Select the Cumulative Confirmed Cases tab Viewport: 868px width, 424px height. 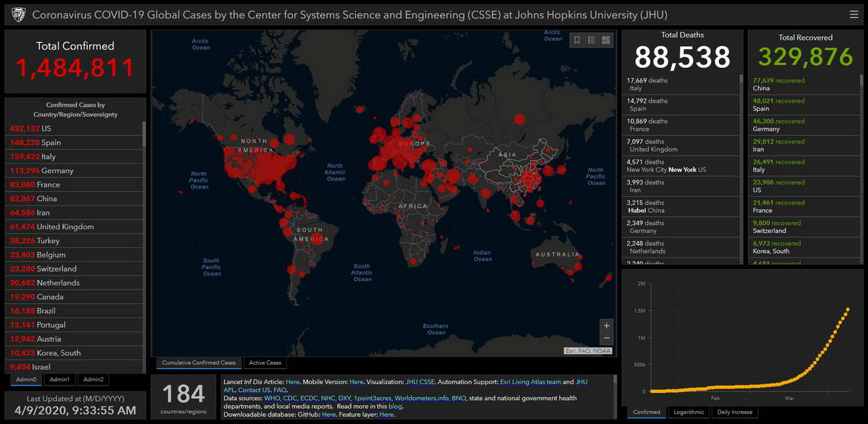click(198, 362)
